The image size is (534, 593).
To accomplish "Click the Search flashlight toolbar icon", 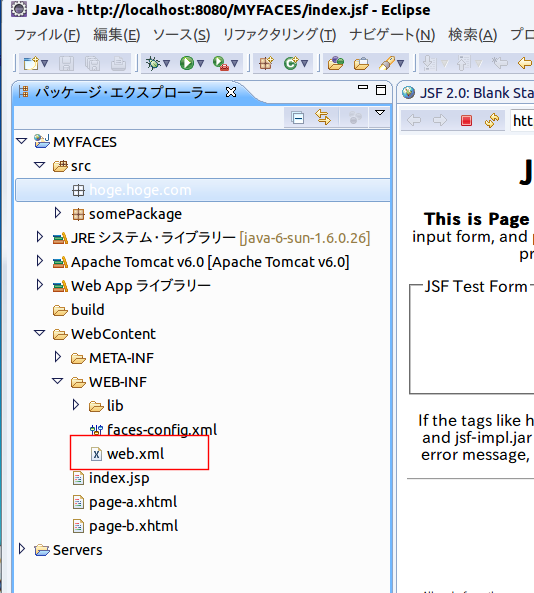I will pyautogui.click(x=387, y=63).
